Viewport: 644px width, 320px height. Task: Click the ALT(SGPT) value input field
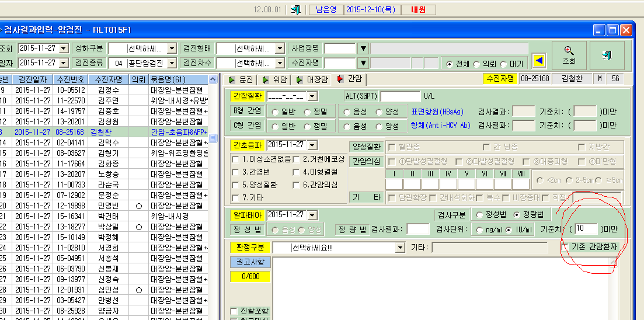(x=401, y=96)
